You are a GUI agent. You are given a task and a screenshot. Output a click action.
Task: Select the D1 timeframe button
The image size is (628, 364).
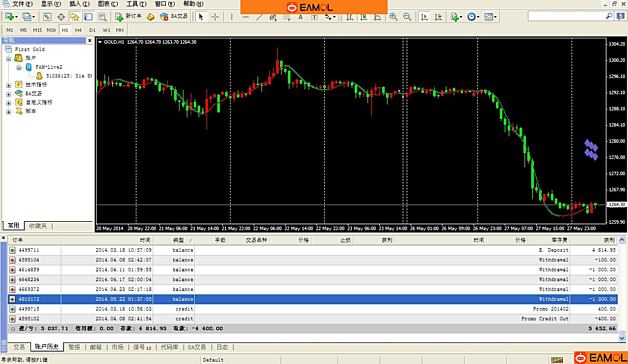(92, 30)
